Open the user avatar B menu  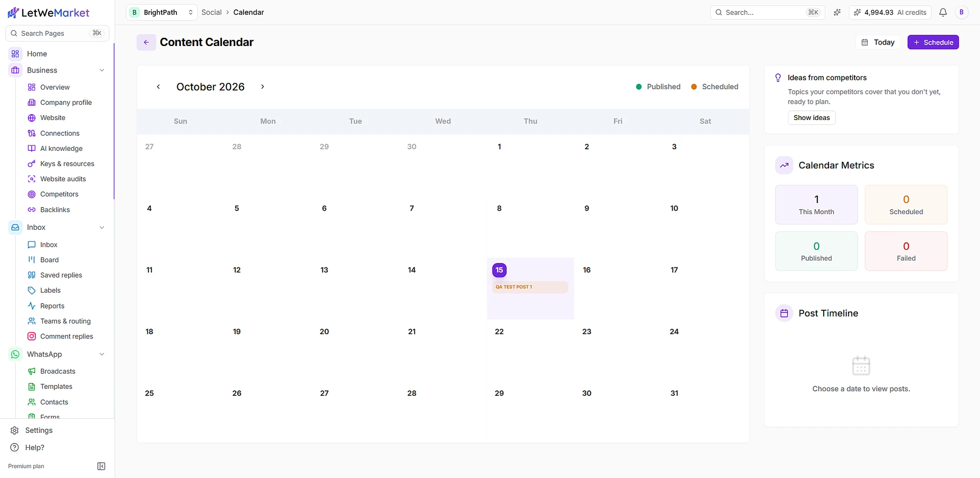(961, 12)
